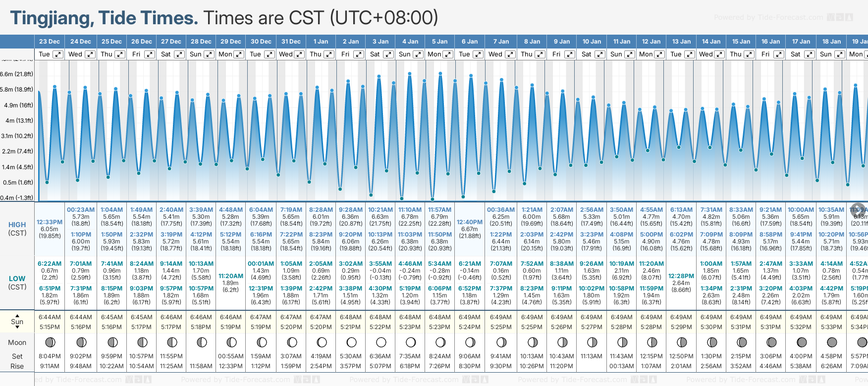Click the 6:22AM low tide time on 23 Dec

tap(50, 264)
